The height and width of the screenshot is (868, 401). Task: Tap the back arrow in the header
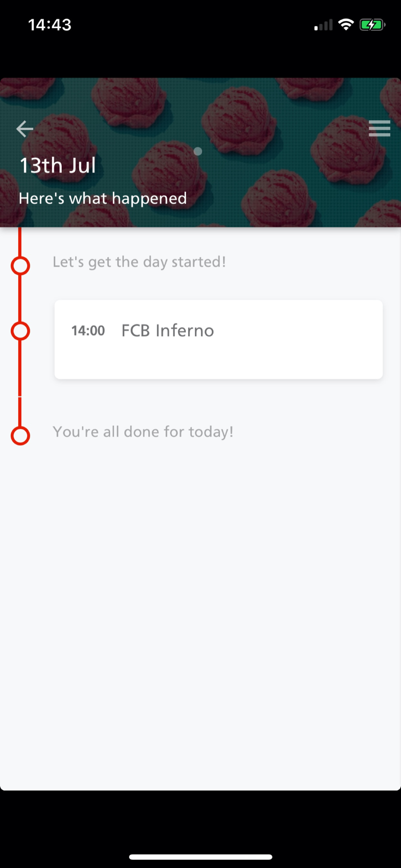pos(25,129)
